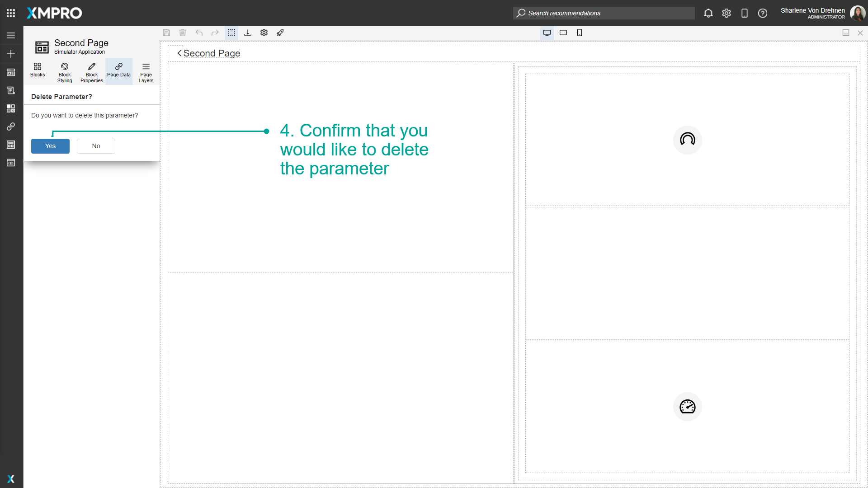The width and height of the screenshot is (868, 488).
Task: Switch to tablet preview mode
Action: point(563,33)
